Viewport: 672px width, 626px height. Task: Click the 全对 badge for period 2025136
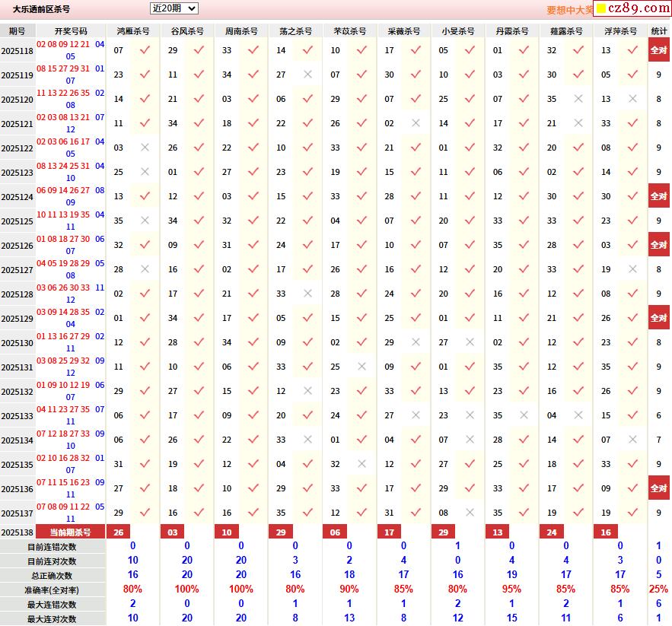pos(658,488)
